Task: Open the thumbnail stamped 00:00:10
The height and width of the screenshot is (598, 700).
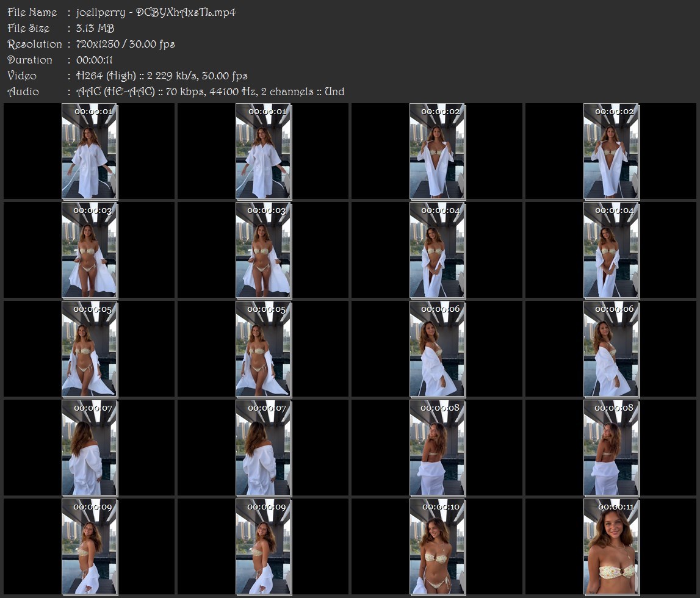Action: pyautogui.click(x=438, y=547)
